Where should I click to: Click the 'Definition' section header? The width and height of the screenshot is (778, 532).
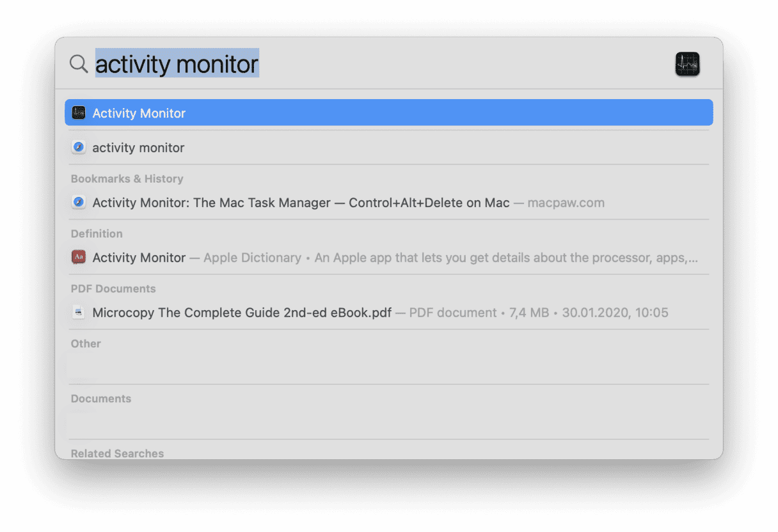pos(97,234)
